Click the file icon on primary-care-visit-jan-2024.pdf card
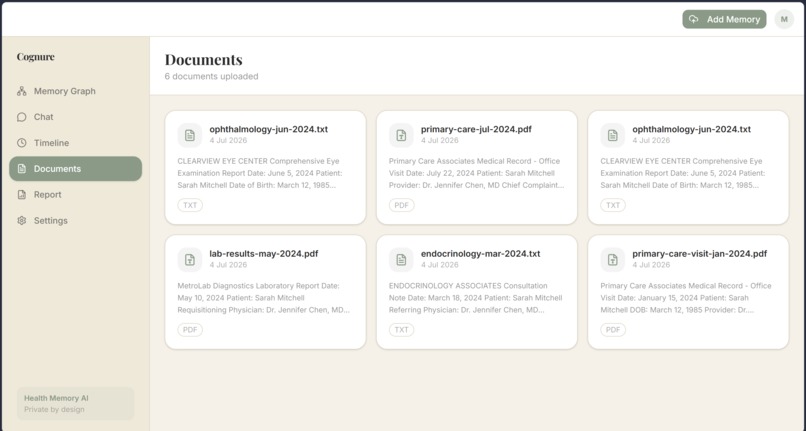 (612, 260)
